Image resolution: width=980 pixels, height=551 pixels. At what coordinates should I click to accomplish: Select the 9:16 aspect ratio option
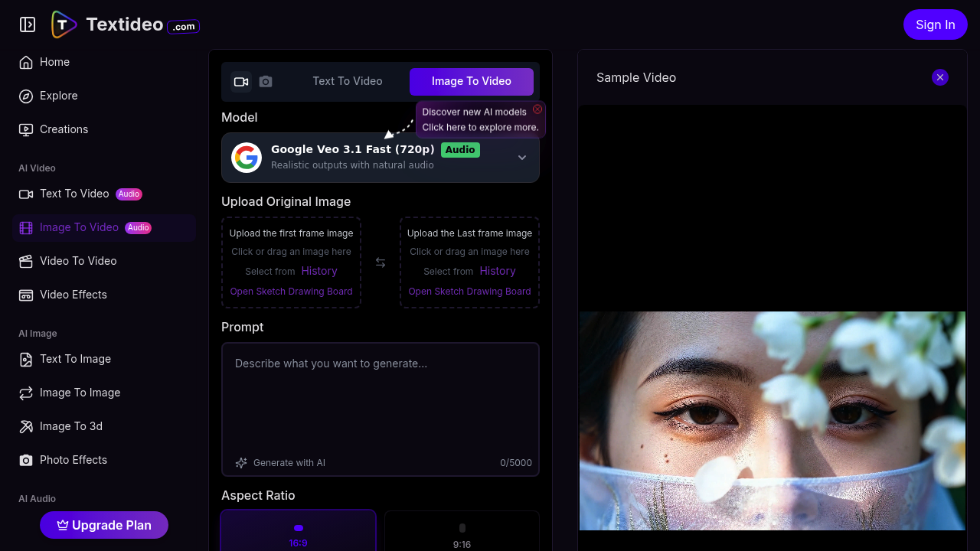point(462,533)
